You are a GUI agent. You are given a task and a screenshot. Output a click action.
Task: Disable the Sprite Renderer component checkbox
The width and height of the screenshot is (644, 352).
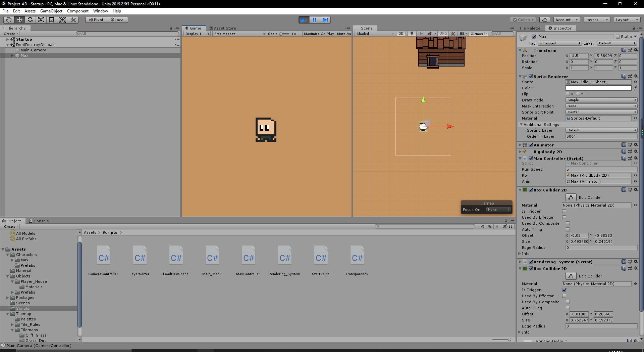pos(531,76)
